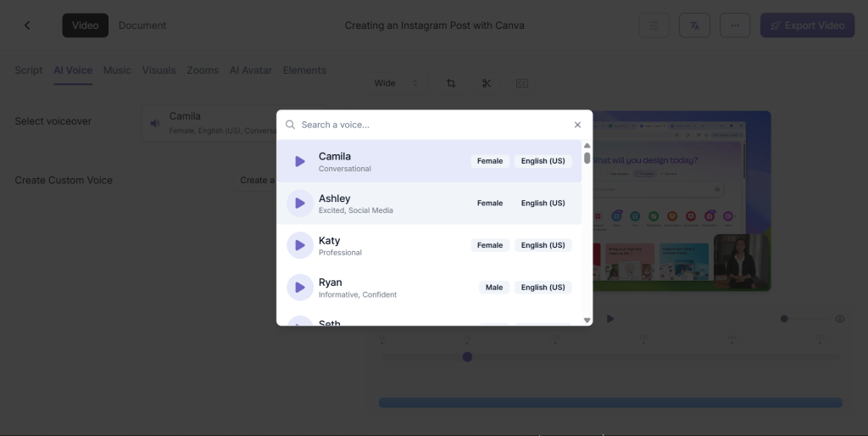
Task: Play the Camila voice preview
Action: (300, 161)
